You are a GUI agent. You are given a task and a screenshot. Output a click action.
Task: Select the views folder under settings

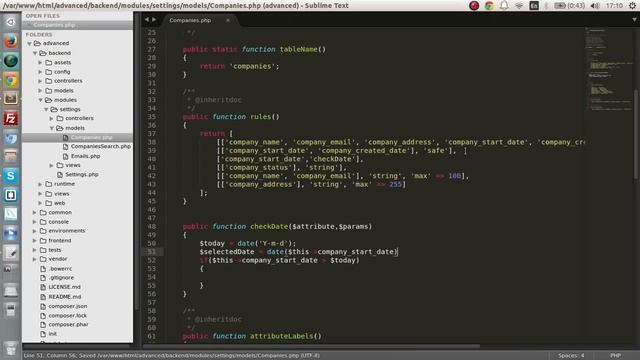coord(72,165)
